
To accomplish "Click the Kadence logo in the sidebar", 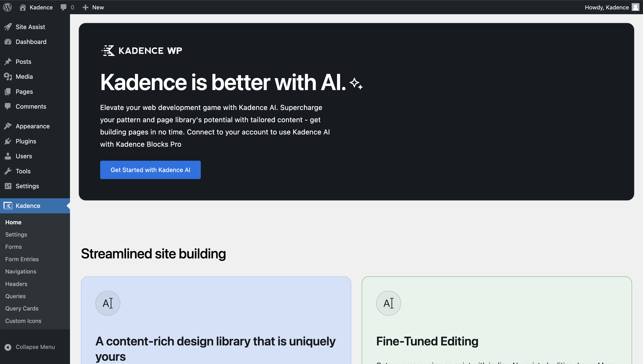I will pos(8,206).
